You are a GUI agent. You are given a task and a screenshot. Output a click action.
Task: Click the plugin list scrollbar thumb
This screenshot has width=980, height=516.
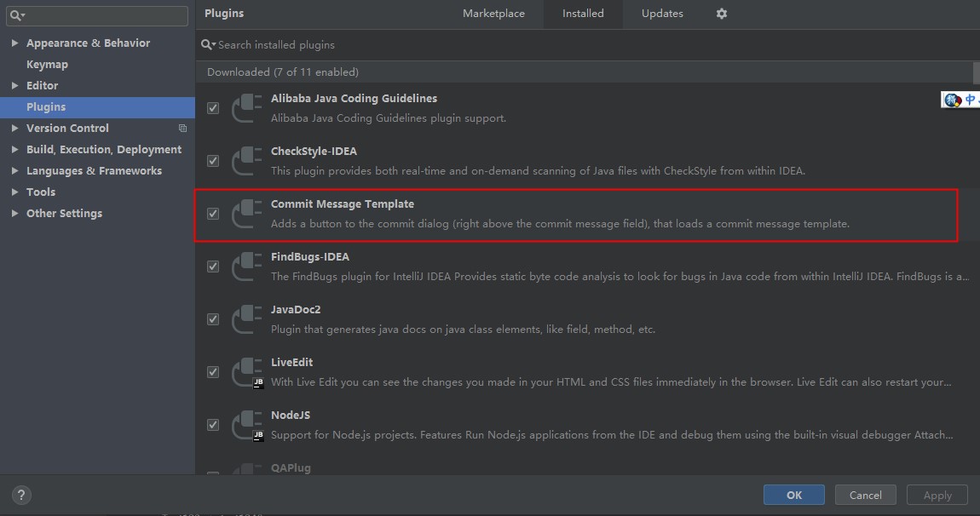click(x=976, y=72)
